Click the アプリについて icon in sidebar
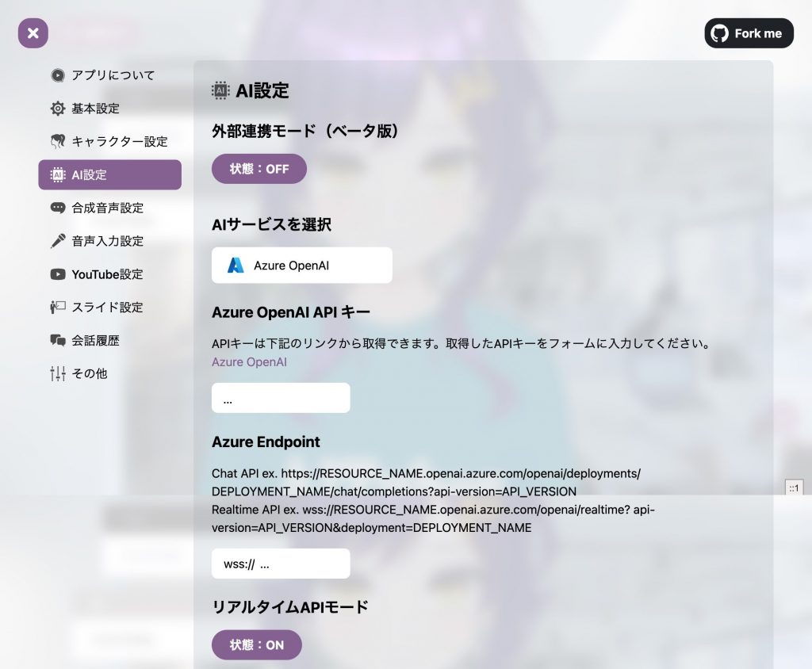This screenshot has width=812, height=669. (57, 75)
